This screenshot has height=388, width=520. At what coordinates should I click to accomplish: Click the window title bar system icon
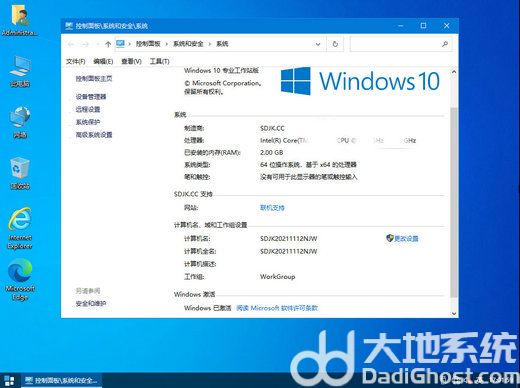[x=69, y=26]
